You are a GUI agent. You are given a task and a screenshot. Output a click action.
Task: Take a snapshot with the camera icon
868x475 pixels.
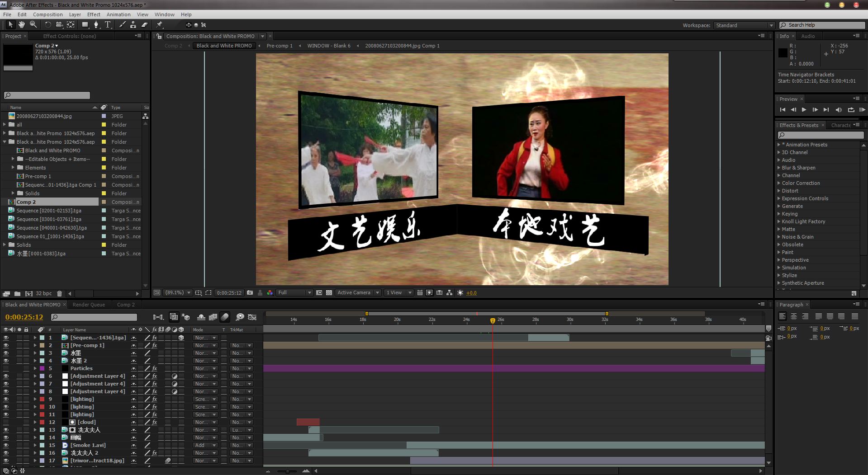(250, 293)
